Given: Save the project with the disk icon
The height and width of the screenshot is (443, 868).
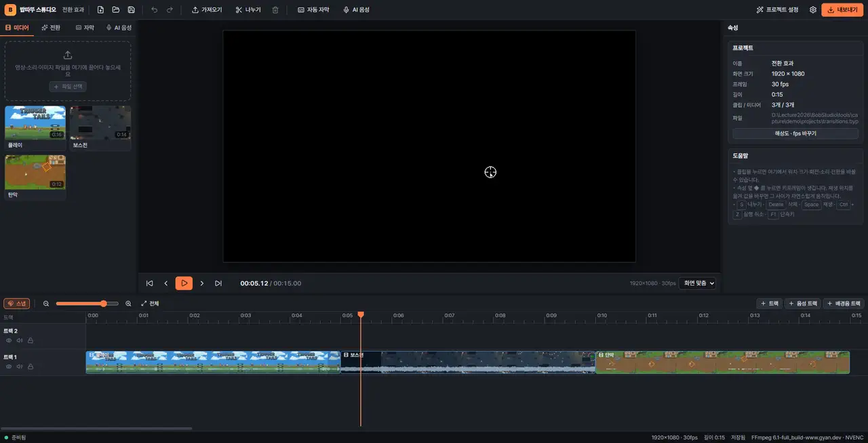Looking at the screenshot, I should (131, 10).
